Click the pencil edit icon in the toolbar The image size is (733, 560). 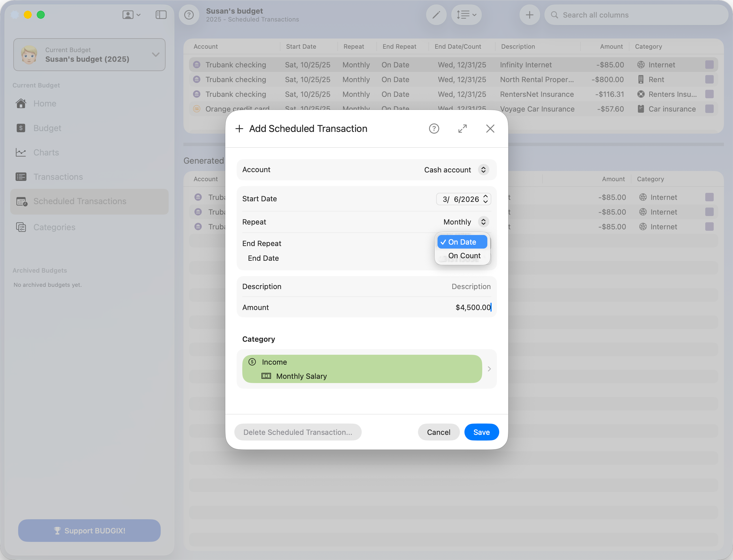pos(436,15)
